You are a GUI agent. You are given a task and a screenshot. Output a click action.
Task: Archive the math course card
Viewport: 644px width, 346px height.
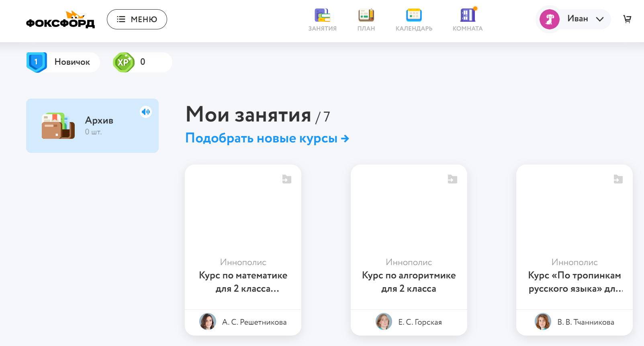(x=286, y=179)
